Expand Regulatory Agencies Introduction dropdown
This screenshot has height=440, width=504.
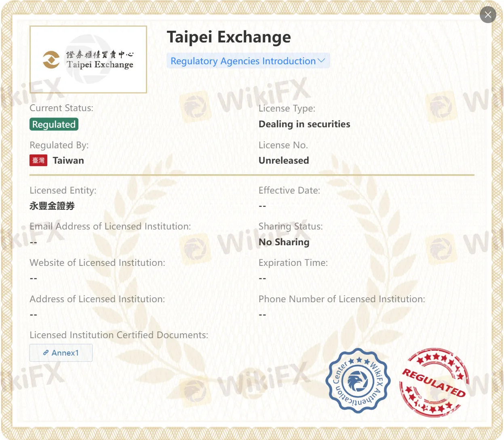tap(248, 61)
